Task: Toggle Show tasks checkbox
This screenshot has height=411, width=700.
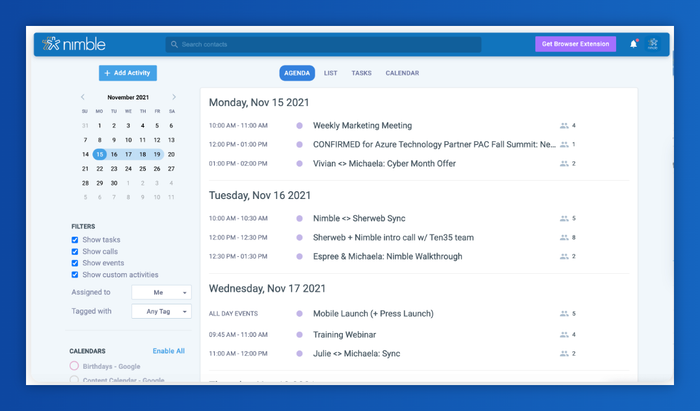Action: pos(75,240)
